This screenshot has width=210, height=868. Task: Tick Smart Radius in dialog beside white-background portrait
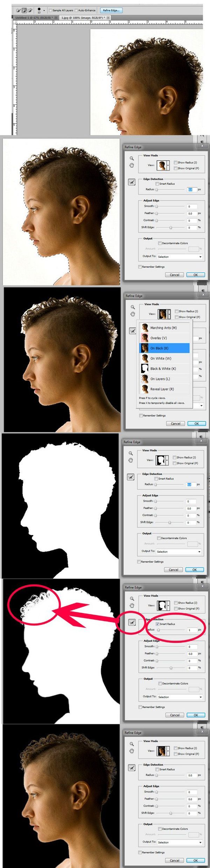pyautogui.click(x=157, y=183)
